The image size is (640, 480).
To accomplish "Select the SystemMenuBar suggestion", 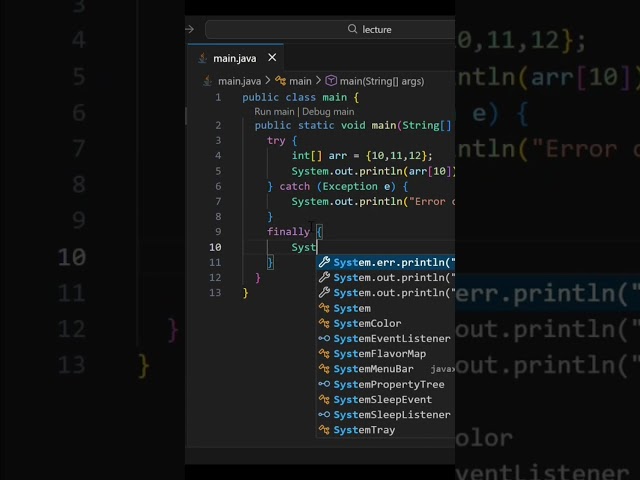I will coord(386,369).
